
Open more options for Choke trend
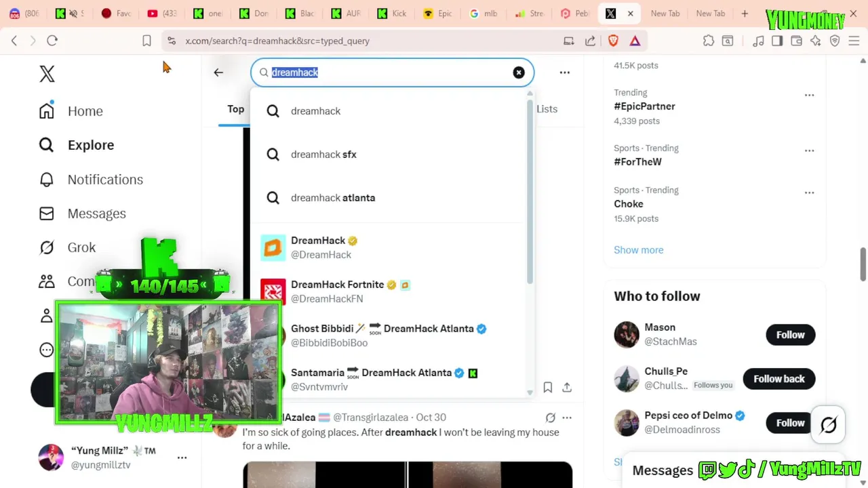809,193
